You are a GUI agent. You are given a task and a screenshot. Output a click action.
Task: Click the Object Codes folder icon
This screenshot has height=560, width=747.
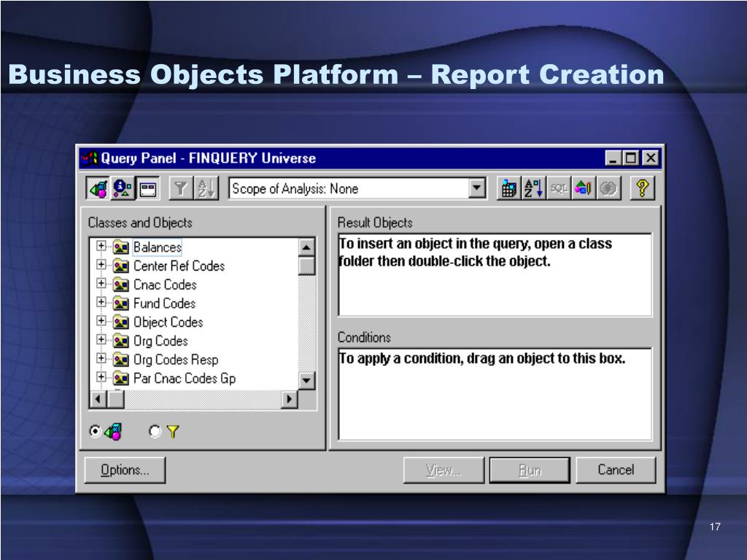pyautogui.click(x=121, y=322)
